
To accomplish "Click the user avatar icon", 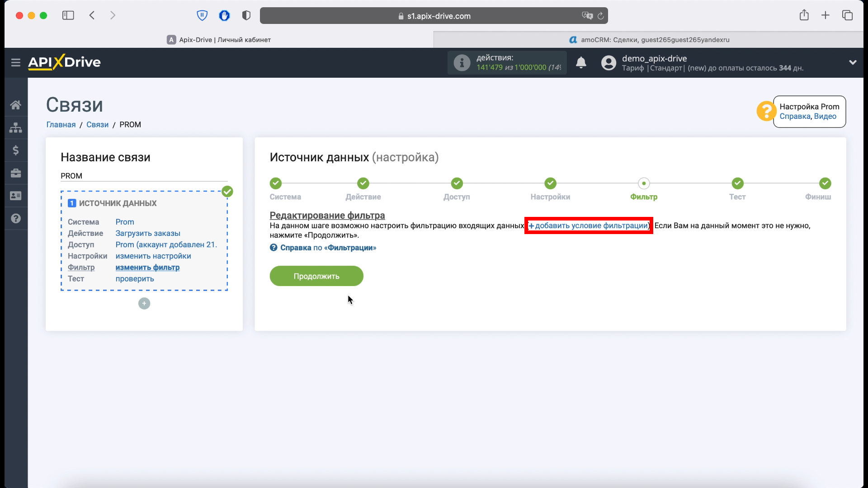I will pyautogui.click(x=609, y=62).
